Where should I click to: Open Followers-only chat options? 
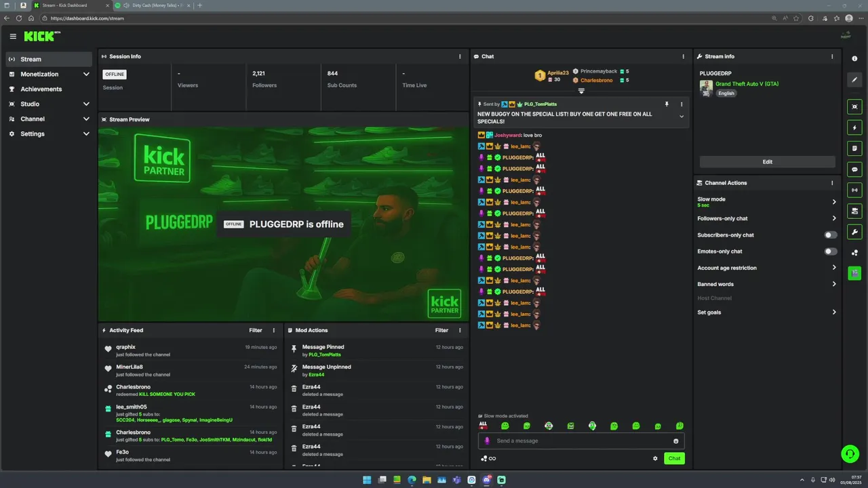coord(766,218)
